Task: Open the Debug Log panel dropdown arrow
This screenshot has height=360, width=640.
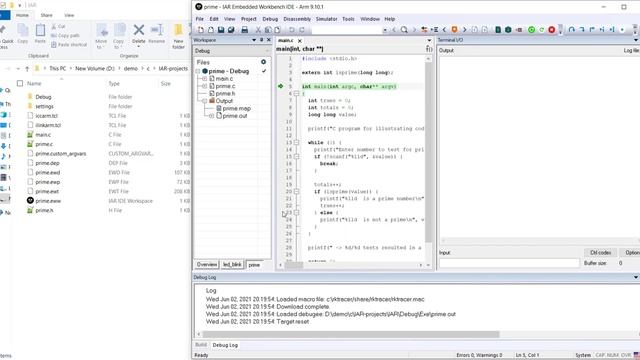Action: click(636, 277)
